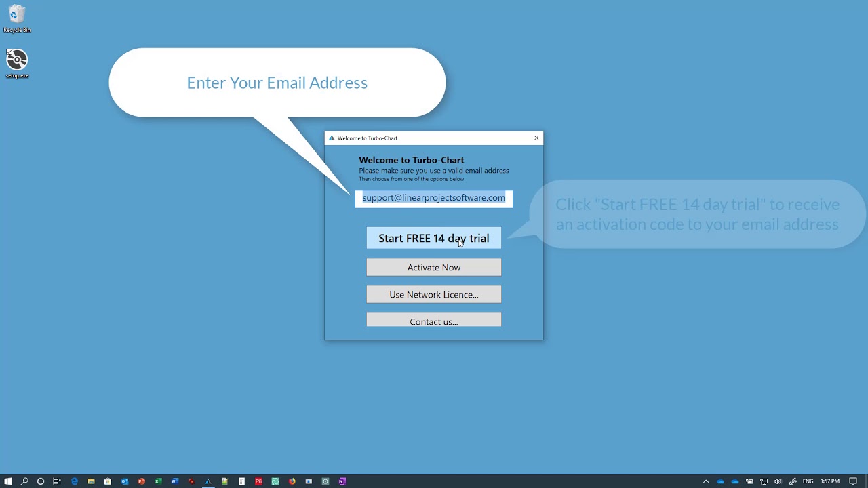Open PowerPoint from the taskbar
868x488 pixels.
pyautogui.click(x=141, y=481)
